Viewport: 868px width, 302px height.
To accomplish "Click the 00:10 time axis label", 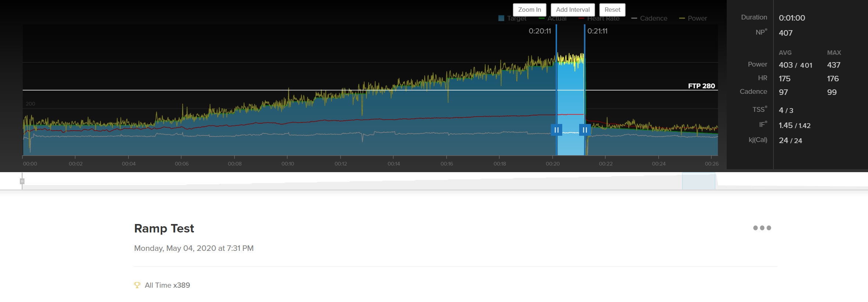I will click(288, 164).
